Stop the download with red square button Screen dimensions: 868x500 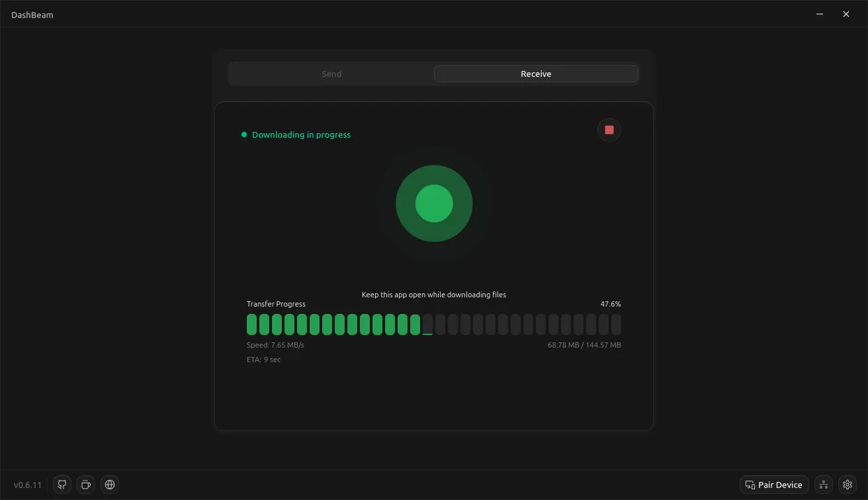click(x=609, y=130)
